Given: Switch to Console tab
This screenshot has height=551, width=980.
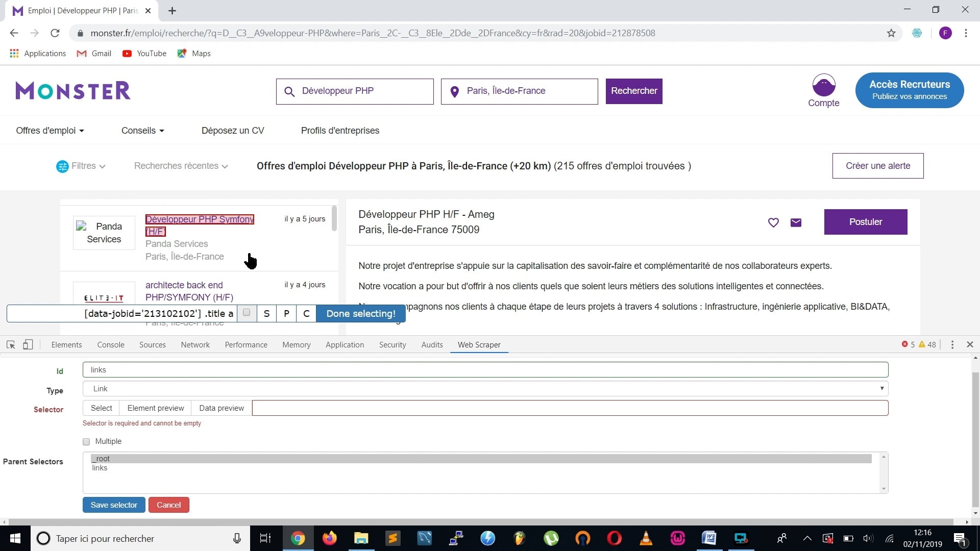Looking at the screenshot, I should (111, 345).
